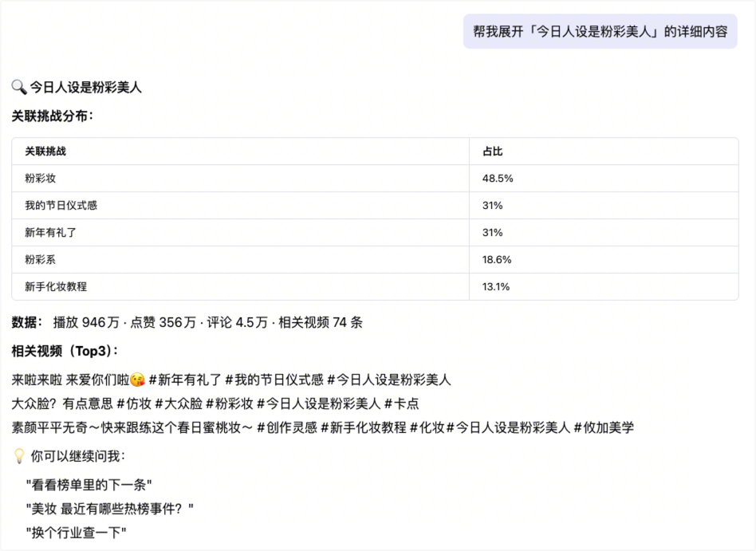Click the kiss emoji in first video title

tap(137, 380)
